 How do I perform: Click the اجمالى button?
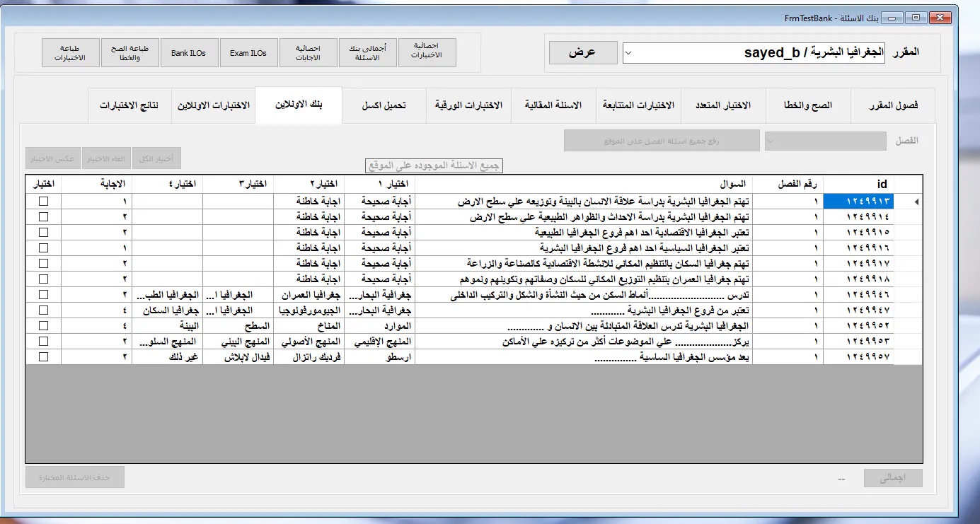click(894, 478)
